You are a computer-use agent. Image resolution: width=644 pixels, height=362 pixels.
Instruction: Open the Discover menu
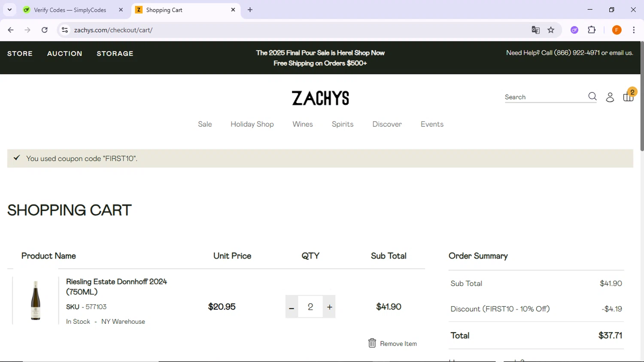[387, 124]
